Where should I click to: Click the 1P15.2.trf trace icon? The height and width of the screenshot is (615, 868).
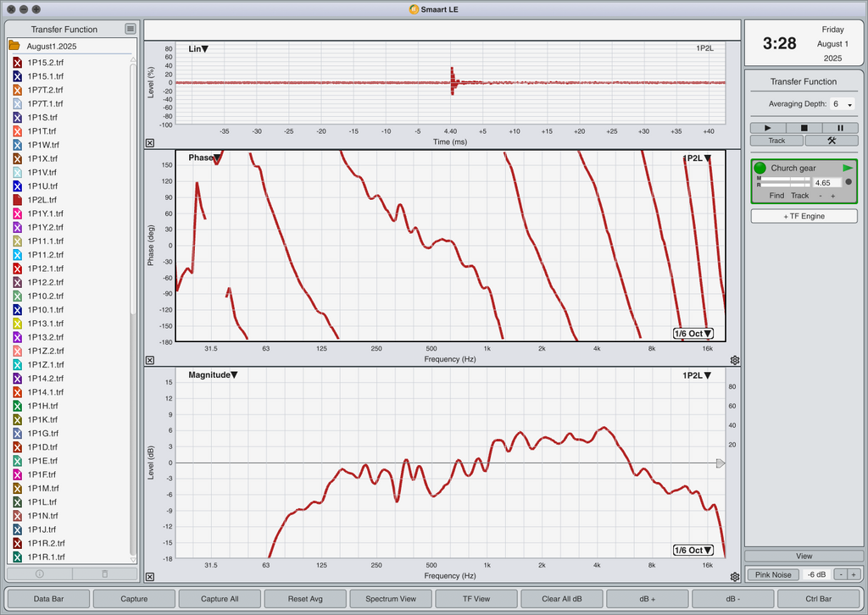click(17, 63)
